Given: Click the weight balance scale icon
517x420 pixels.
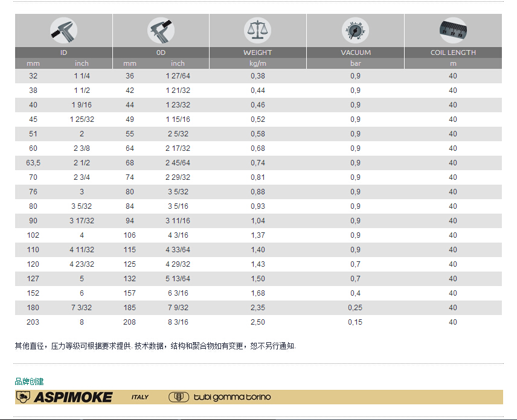Looking at the screenshot, I should (258, 30).
